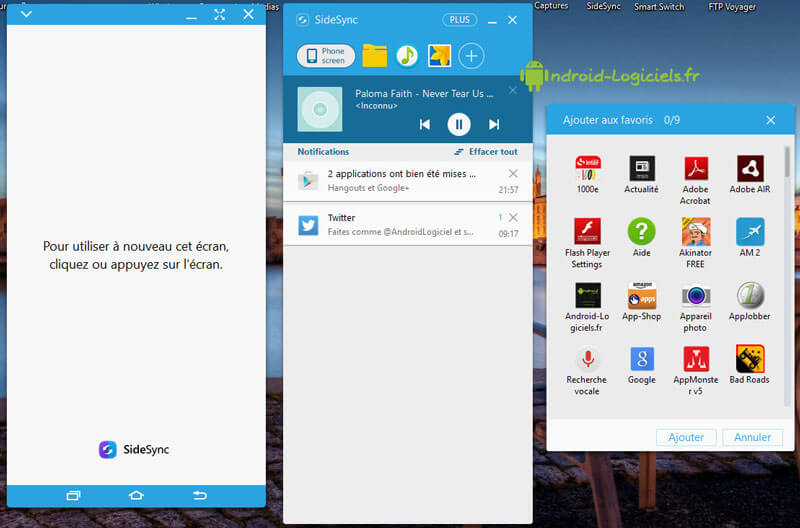Select the Adobe Acrobat app icon
Image resolution: width=800 pixels, height=528 pixels.
coord(695,169)
